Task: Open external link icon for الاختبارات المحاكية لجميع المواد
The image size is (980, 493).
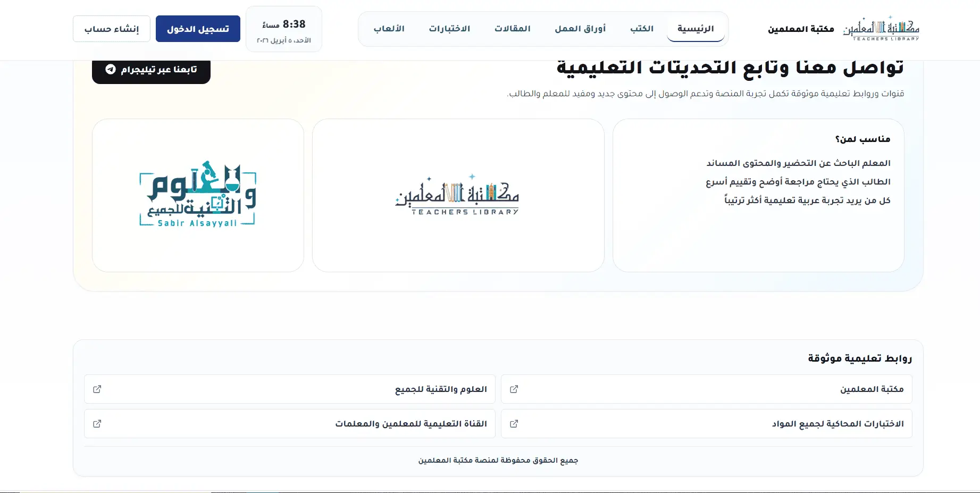Action: coord(514,424)
